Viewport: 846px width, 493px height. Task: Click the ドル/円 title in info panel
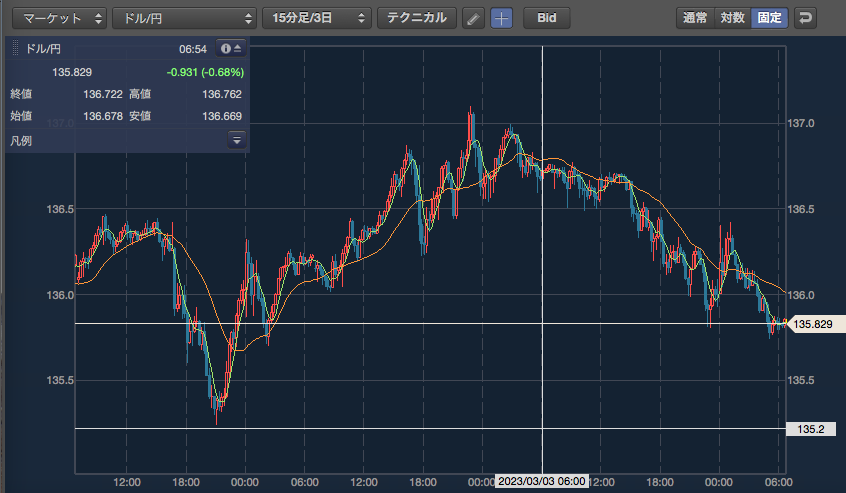pos(43,49)
